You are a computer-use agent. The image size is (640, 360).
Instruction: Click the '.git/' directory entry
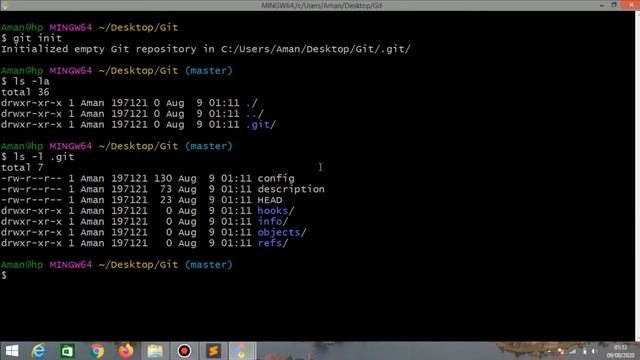[261, 124]
